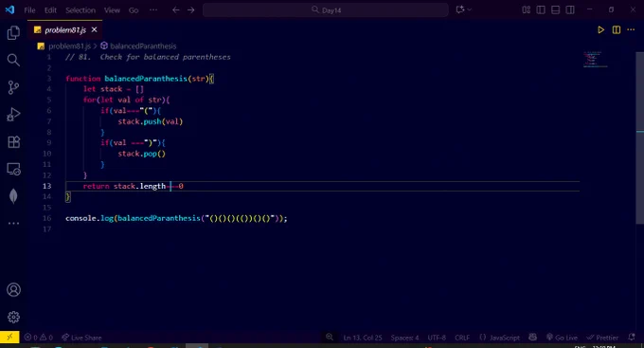Open notifications bell icon

(x=632, y=338)
